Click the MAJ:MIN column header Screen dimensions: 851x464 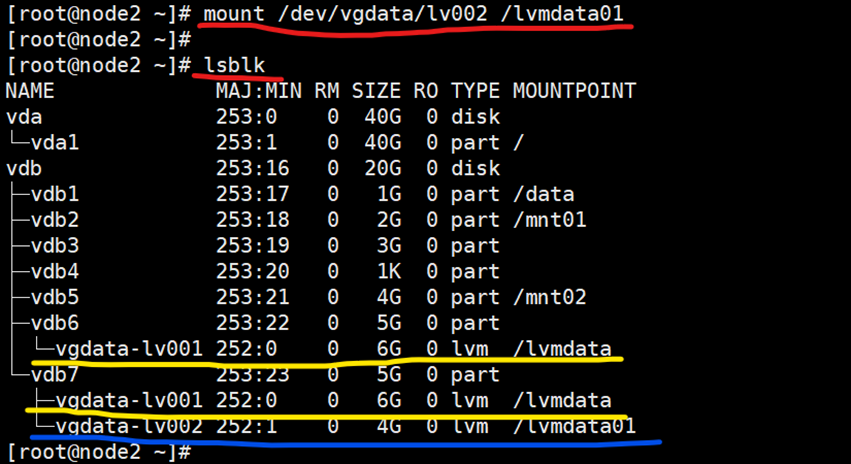point(253,91)
